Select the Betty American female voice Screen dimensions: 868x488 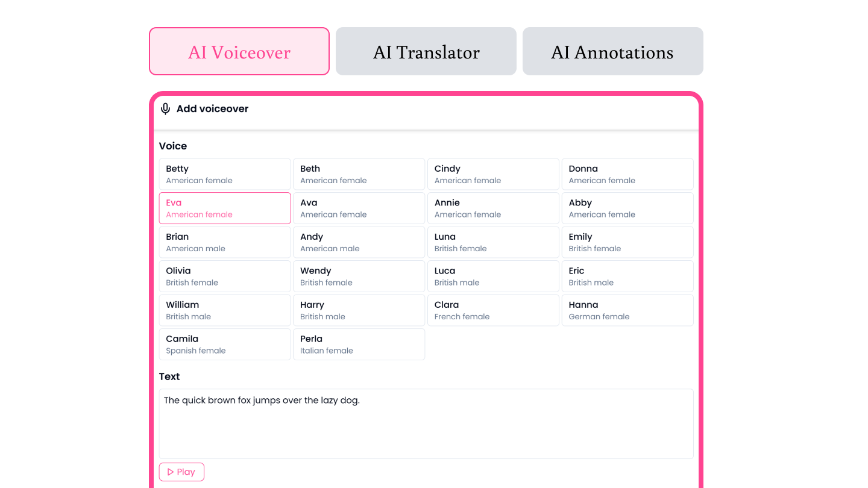225,174
